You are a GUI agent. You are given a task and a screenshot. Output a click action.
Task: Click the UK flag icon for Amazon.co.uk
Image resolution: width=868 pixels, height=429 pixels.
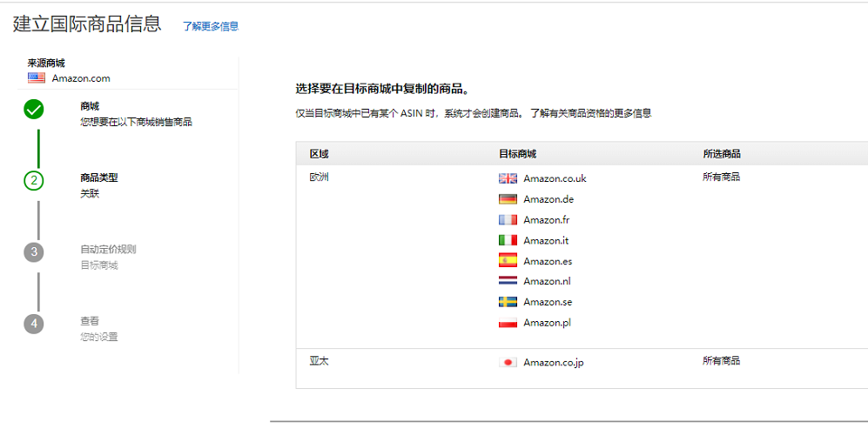pos(508,178)
